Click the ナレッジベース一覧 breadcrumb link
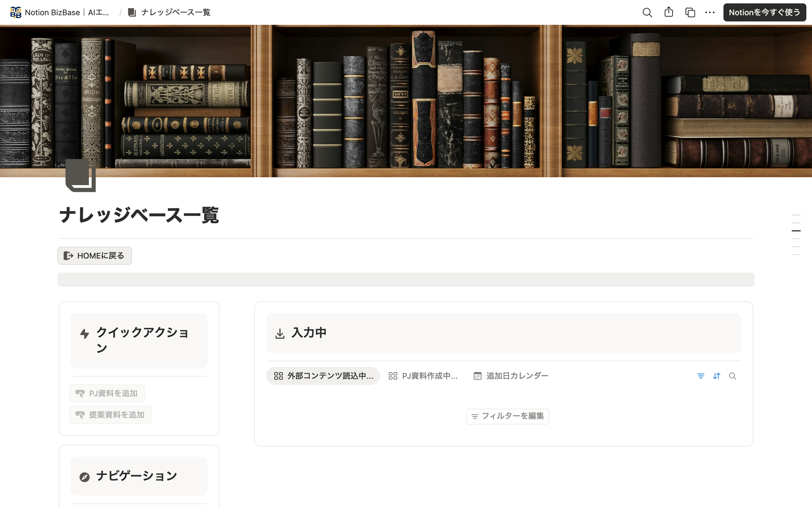The width and height of the screenshot is (812, 508). point(169,12)
